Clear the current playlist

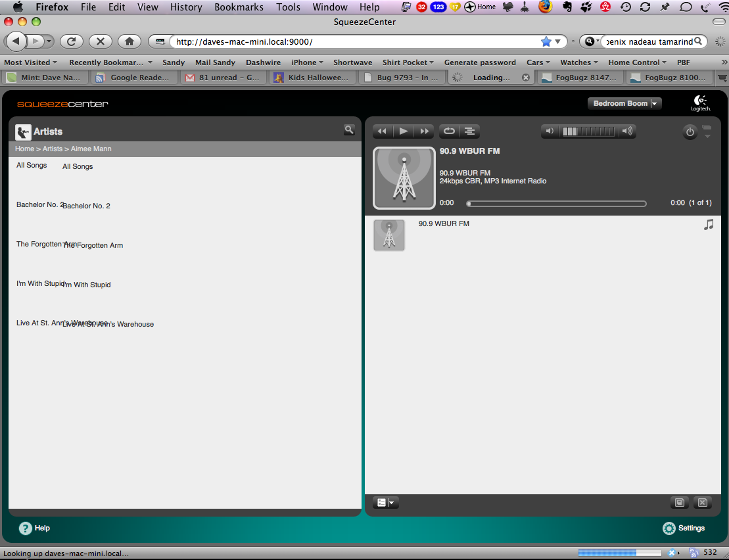tap(702, 503)
